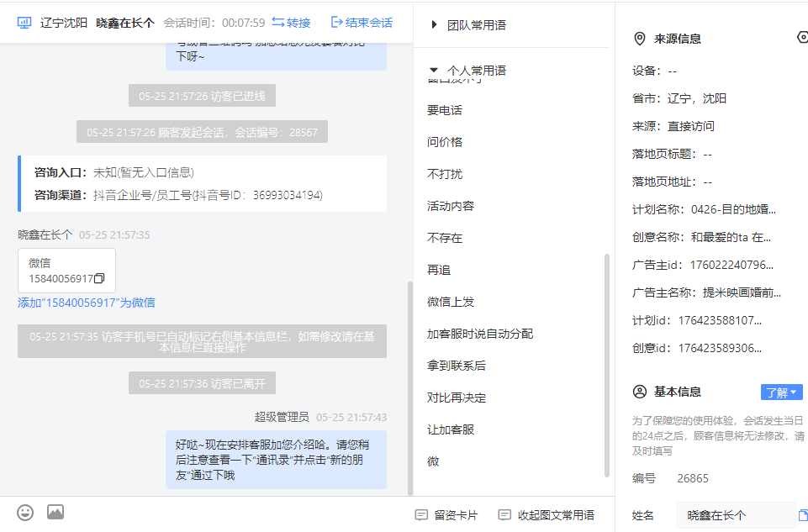Click the 计划名称 value 0426-目的地婚...
The width and height of the screenshot is (808, 532).
(x=733, y=209)
